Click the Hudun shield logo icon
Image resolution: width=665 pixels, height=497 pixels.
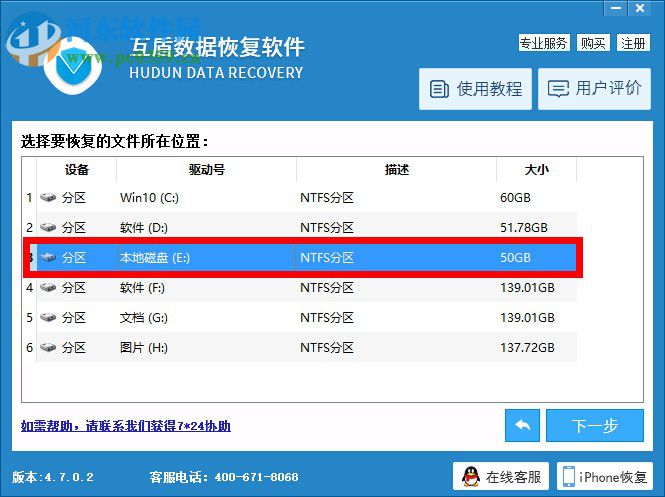point(73,65)
